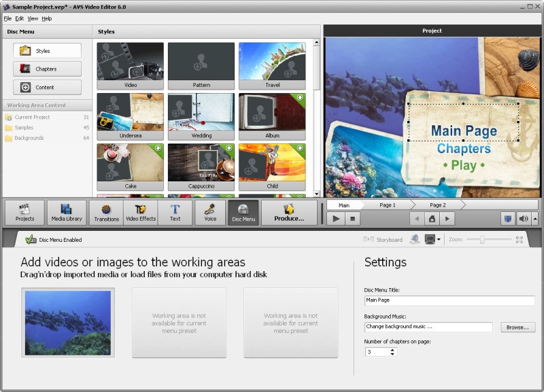Open the Media Library
544x392 pixels.
pyautogui.click(x=65, y=212)
